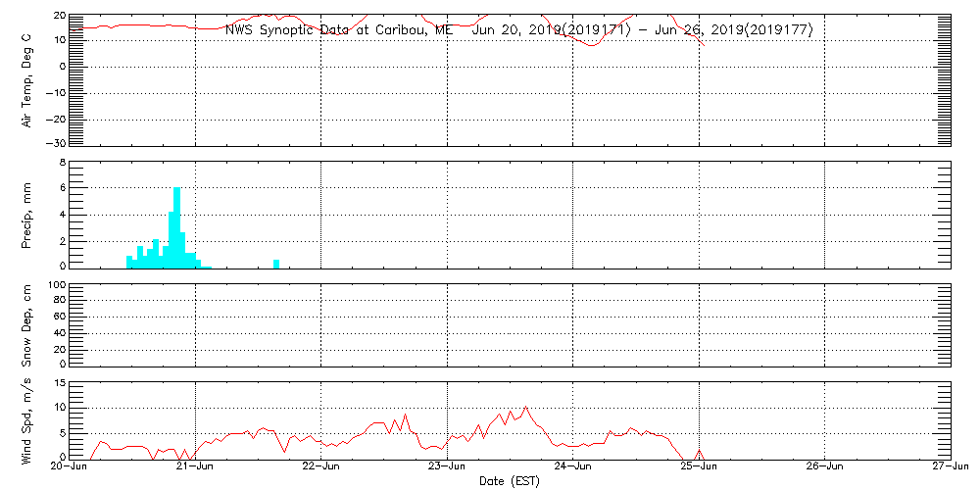Click the "Wind Spd, m/s" axis label
Screen dimensions: 980x490
pyautogui.click(x=26, y=421)
